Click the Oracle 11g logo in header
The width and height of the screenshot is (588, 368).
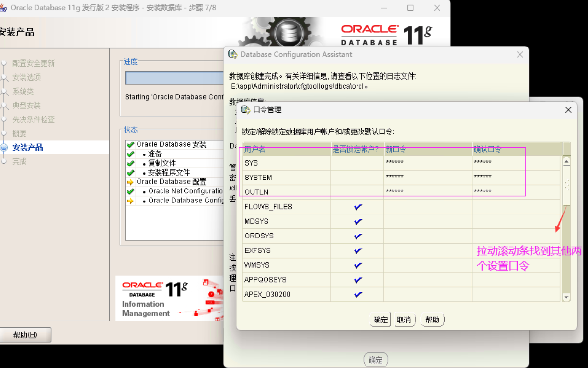point(386,35)
